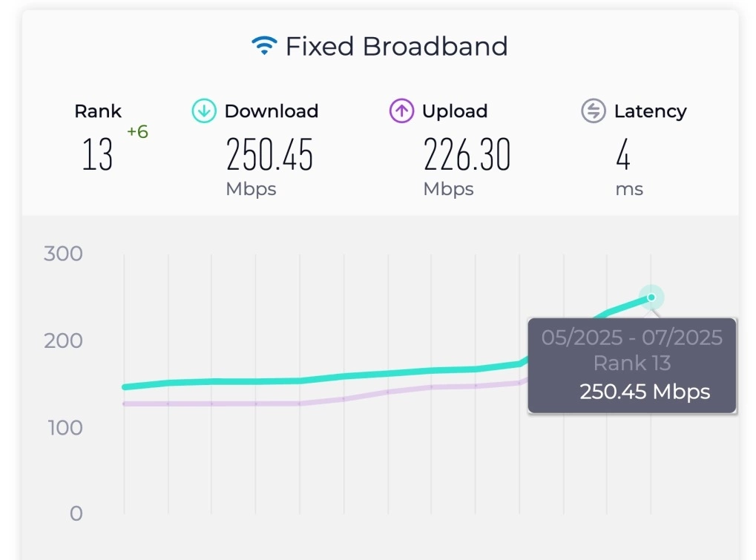The image size is (756, 560).
Task: Click the 250.45 download speed value
Action: (x=269, y=155)
